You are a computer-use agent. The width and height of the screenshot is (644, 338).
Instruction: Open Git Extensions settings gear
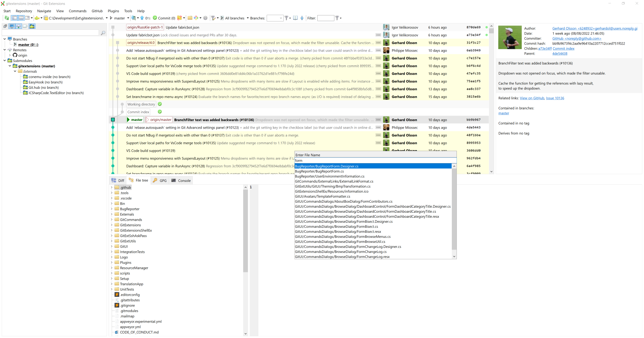click(x=205, y=18)
